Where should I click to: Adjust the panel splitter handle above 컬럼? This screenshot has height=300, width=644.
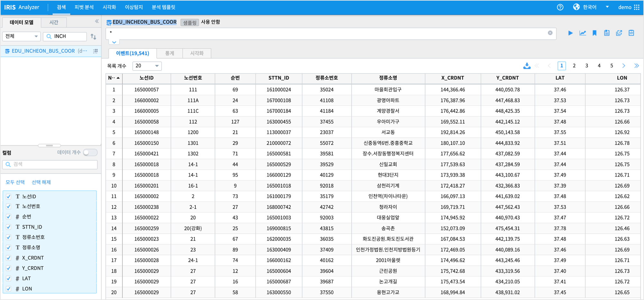pyautogui.click(x=49, y=145)
